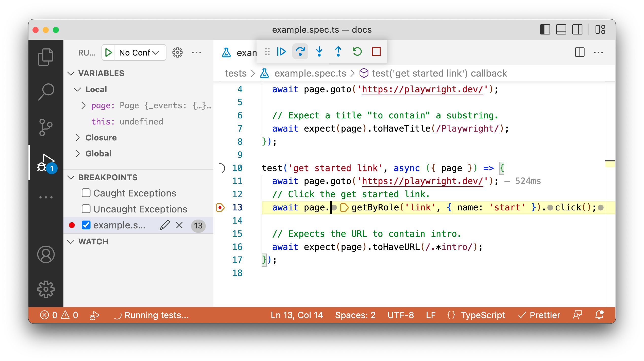The image size is (644, 361).
Task: Click the Playwright test runner icon
Action: point(226,52)
